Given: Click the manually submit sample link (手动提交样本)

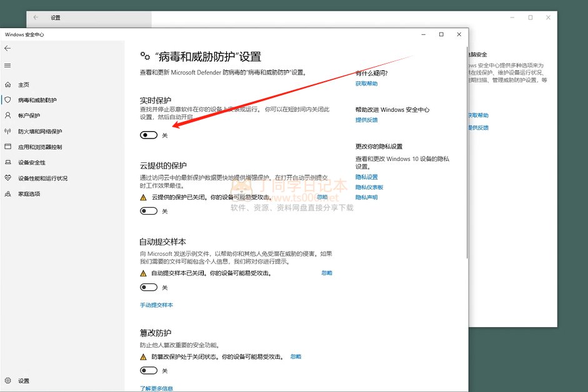Looking at the screenshot, I should click(156, 305).
